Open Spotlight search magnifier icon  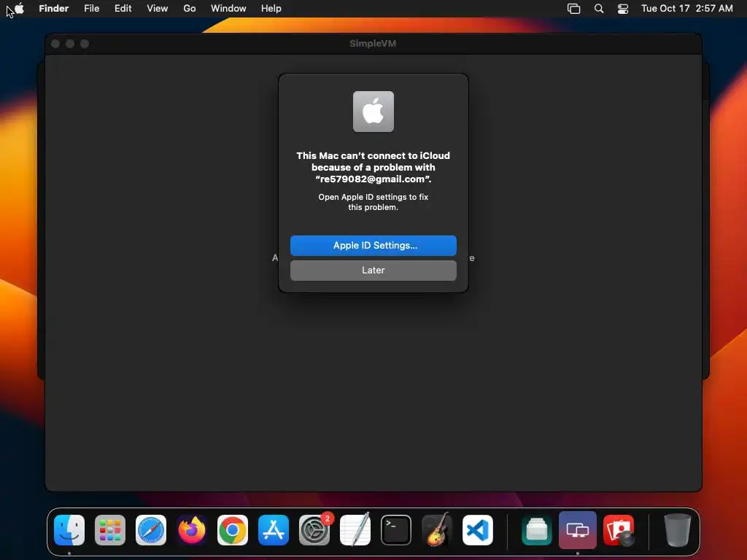[599, 9]
